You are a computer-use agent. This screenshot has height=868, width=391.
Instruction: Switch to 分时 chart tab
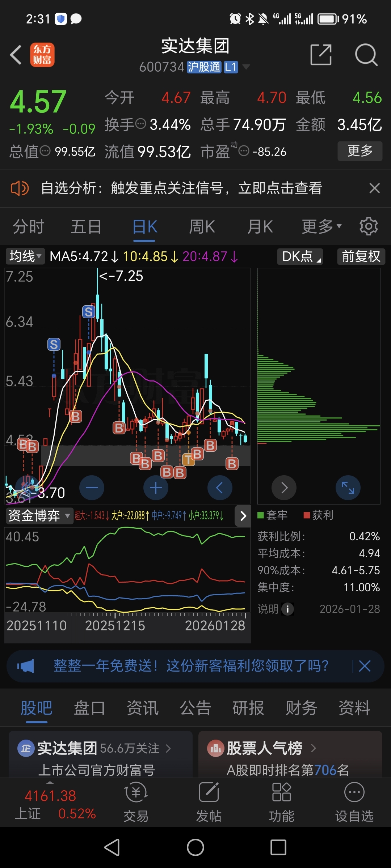click(x=29, y=227)
